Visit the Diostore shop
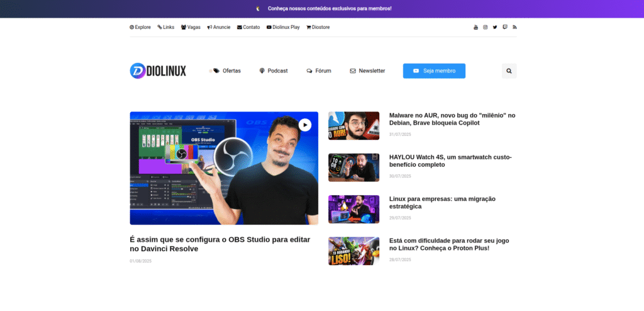This screenshot has height=311, width=644. pos(318,27)
